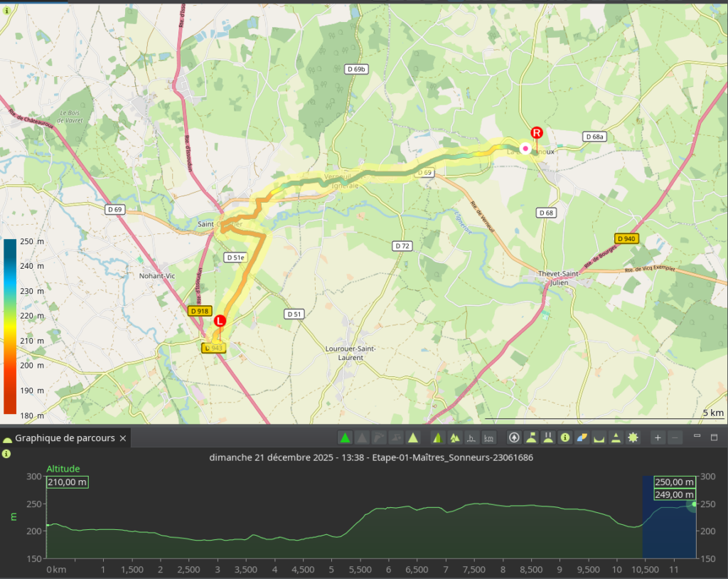Screen dimensions: 728x579
Task: Click the 250,00 m value box
Action: [x=674, y=482]
